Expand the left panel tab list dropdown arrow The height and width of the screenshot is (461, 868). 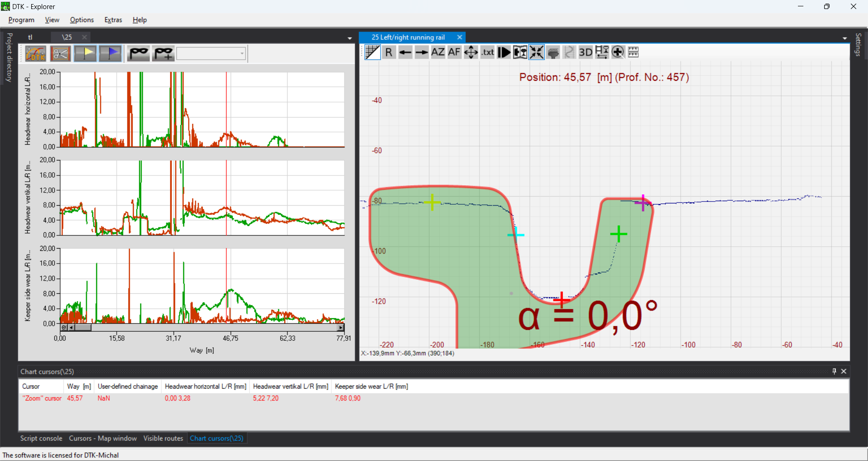click(349, 38)
